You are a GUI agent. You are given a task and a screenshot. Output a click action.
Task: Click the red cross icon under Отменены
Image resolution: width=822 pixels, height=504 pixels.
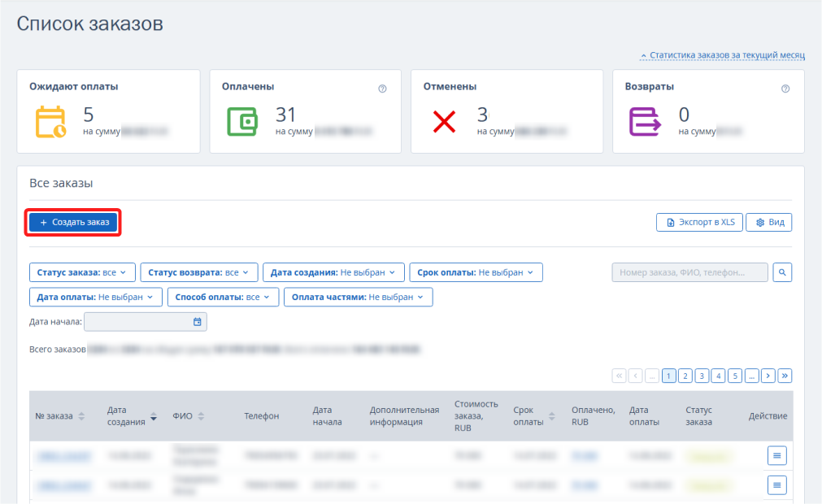444,122
